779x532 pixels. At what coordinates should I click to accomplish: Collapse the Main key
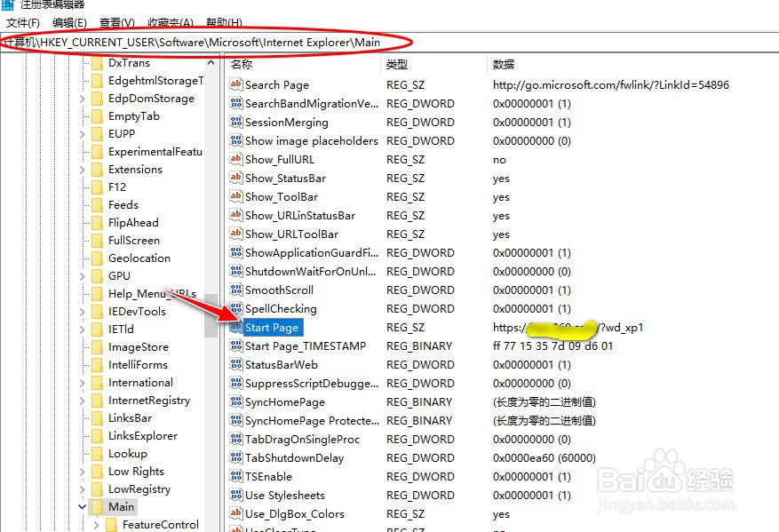click(x=82, y=506)
